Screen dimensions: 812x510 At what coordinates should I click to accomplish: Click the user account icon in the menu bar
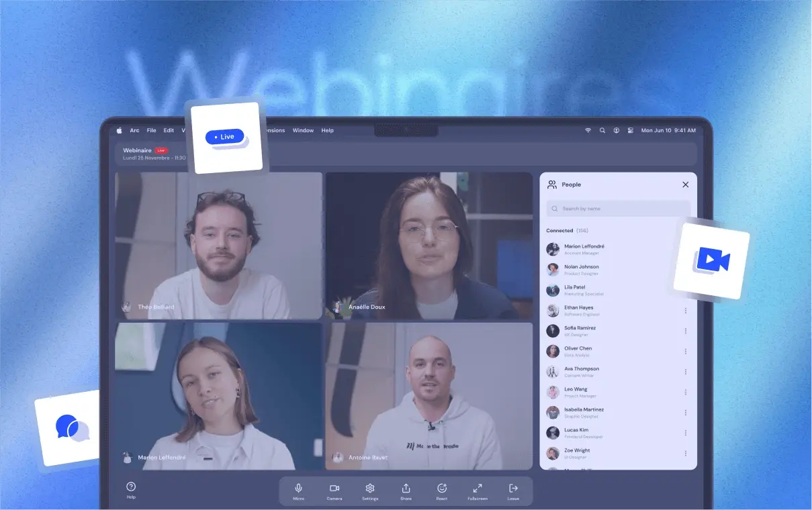pyautogui.click(x=617, y=130)
